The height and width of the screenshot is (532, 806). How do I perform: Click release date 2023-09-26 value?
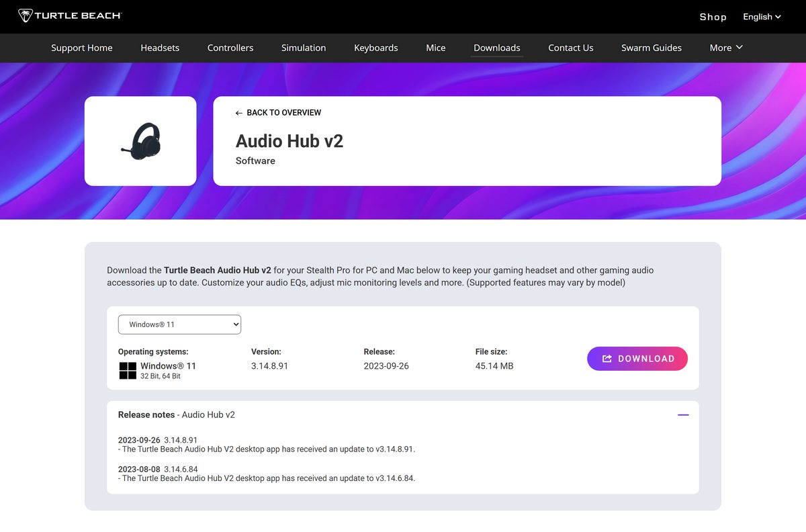coord(386,366)
